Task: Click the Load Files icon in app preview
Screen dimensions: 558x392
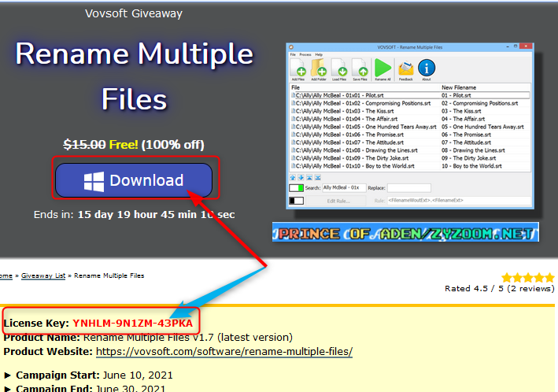Action: point(338,69)
